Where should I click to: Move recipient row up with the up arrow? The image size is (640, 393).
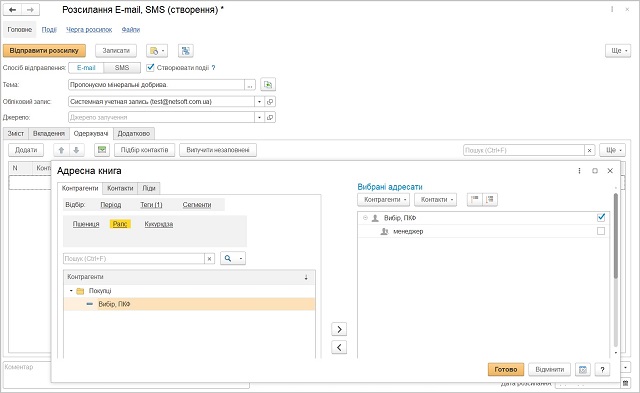(x=61, y=150)
